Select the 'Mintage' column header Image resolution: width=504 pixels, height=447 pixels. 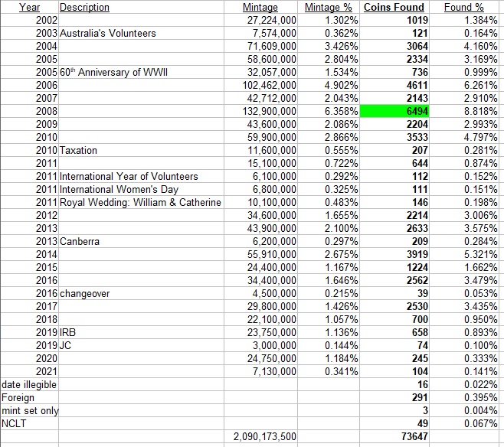coord(260,7)
